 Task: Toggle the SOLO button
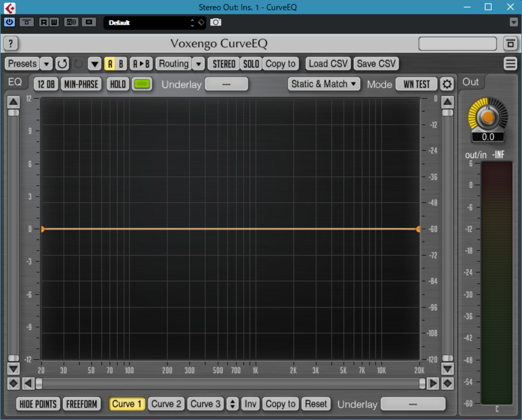click(x=251, y=64)
